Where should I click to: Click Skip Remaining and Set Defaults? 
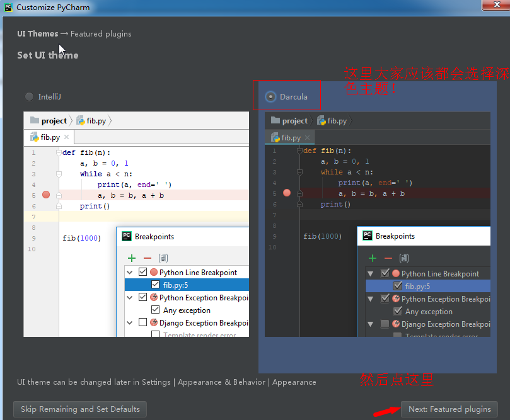[x=80, y=409]
